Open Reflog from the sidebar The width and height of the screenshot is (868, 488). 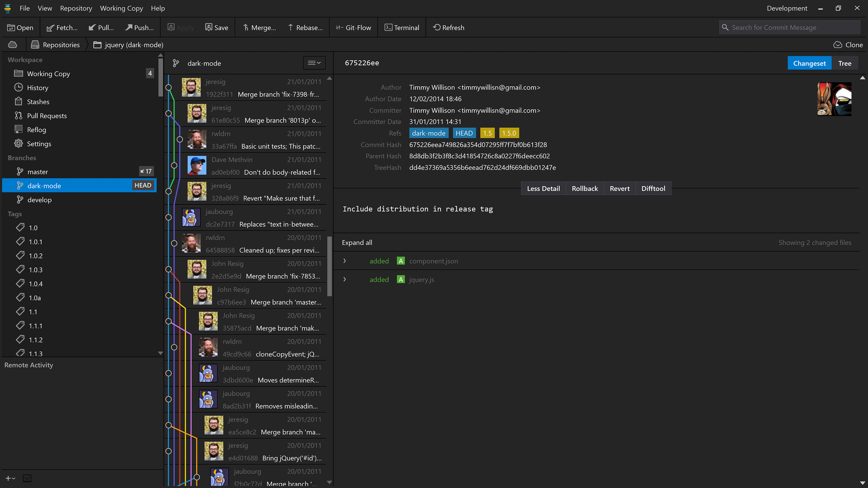(x=36, y=130)
